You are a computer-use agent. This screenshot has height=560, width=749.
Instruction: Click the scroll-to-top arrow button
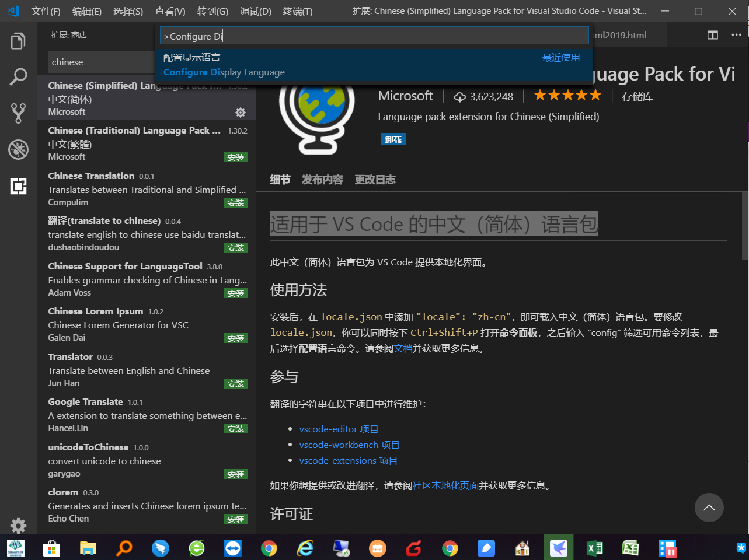click(709, 508)
